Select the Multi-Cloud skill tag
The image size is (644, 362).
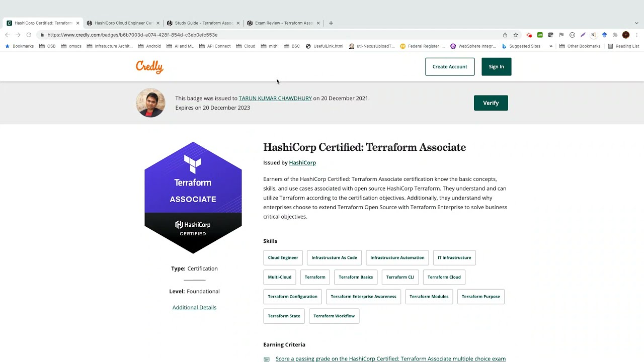click(280, 277)
